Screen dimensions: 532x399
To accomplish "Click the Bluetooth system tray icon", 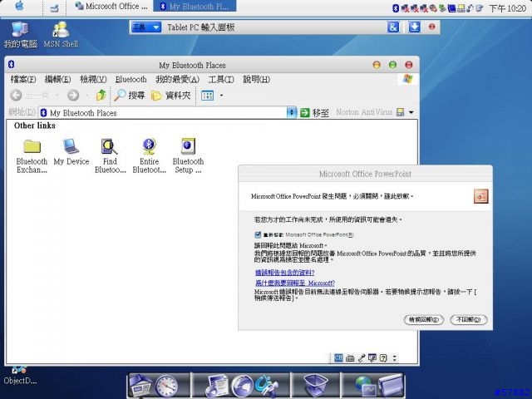I will coord(396,8).
